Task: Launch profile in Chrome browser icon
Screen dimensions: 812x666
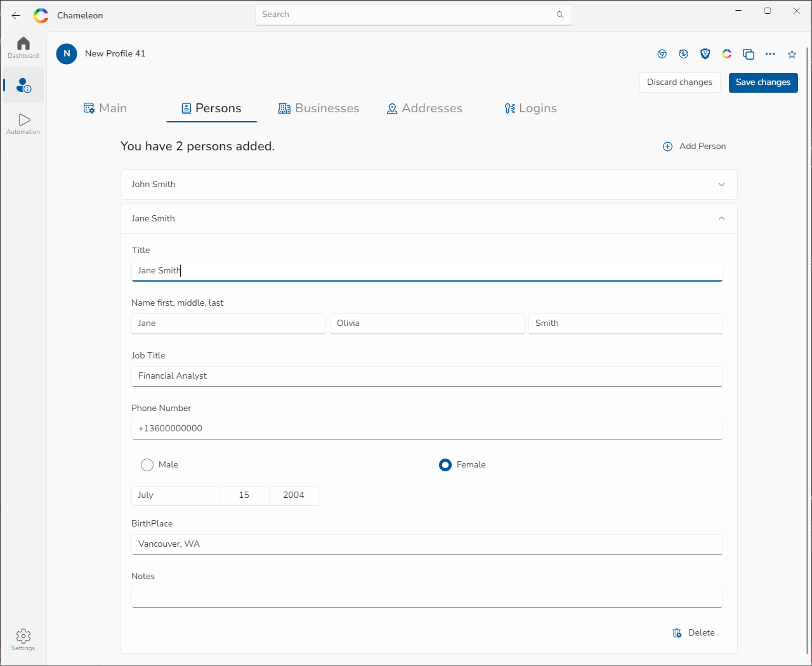Action: point(662,55)
